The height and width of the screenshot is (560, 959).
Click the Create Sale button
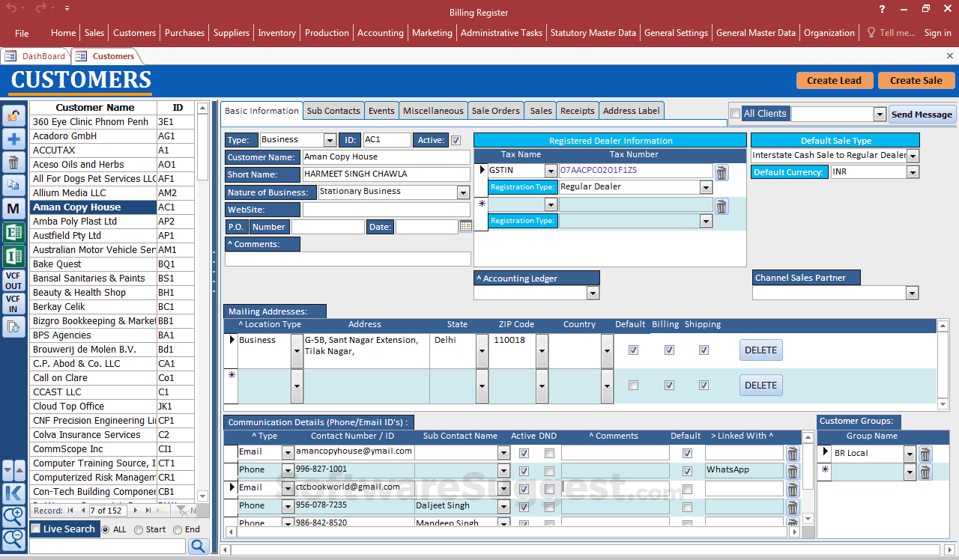pos(916,80)
